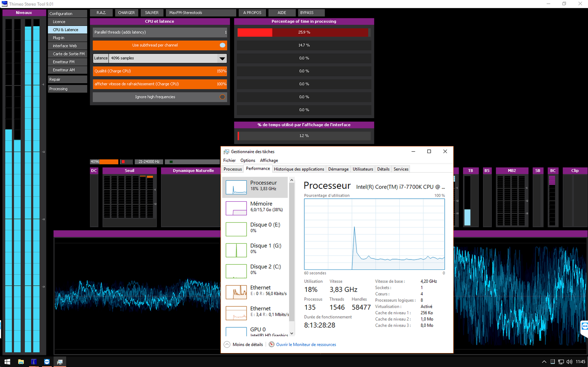
Task: Open Repair section in sidebar
Action: tap(67, 80)
